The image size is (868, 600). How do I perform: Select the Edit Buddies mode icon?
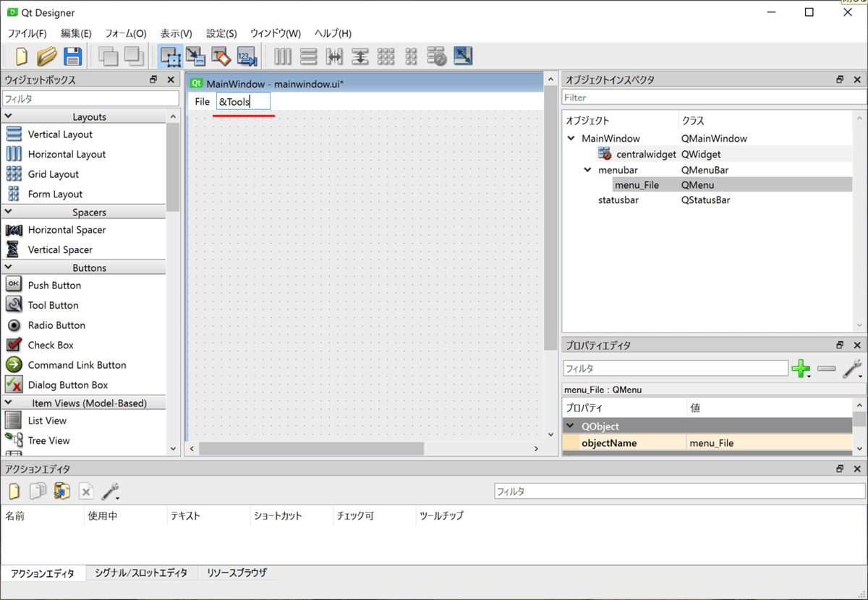221,56
